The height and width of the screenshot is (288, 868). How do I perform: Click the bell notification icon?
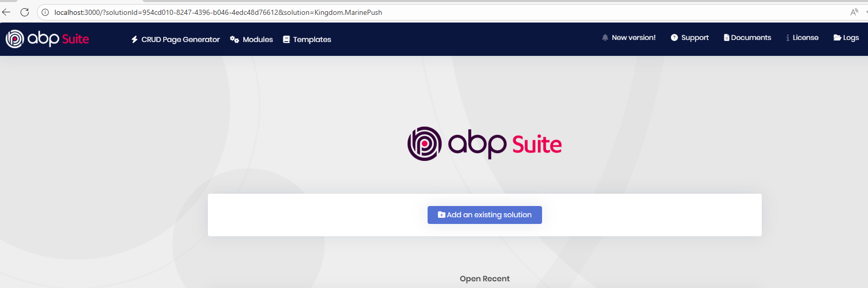coord(605,37)
